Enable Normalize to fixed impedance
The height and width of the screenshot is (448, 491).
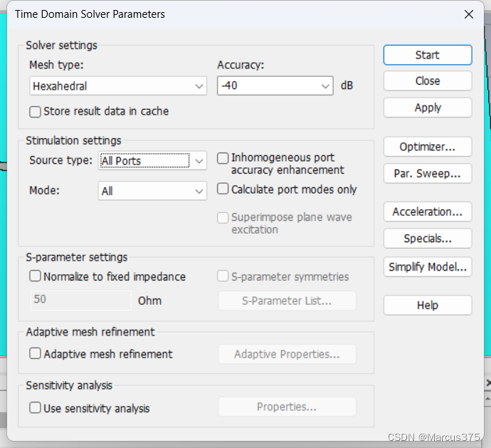click(x=35, y=276)
